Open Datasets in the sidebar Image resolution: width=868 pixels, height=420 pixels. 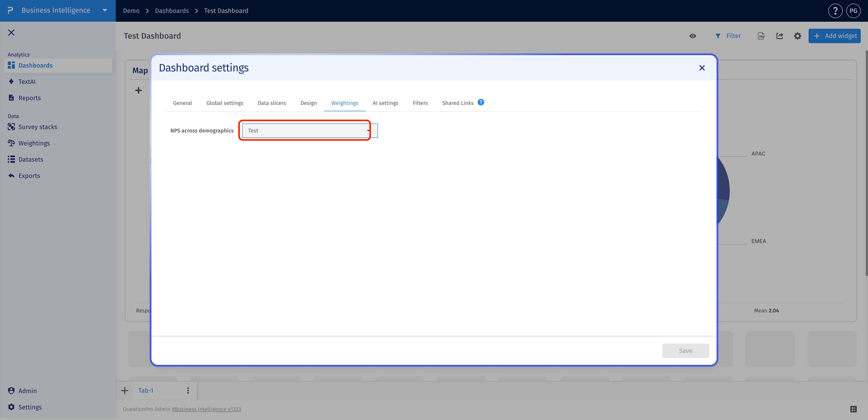[x=30, y=159]
